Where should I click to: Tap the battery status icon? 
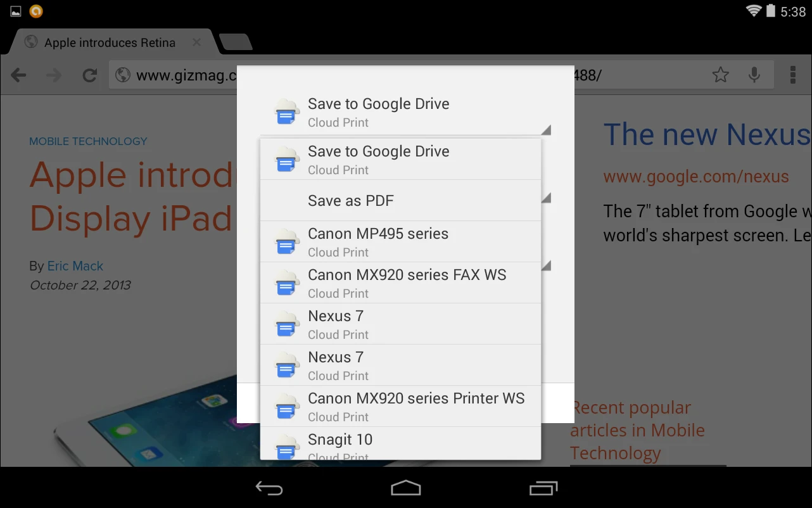[771, 11]
